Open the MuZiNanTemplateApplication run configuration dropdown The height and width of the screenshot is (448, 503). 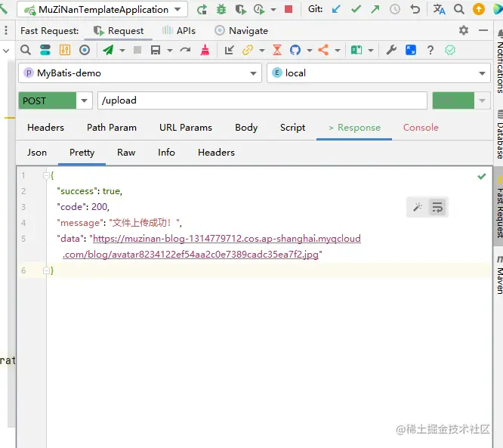click(102, 9)
